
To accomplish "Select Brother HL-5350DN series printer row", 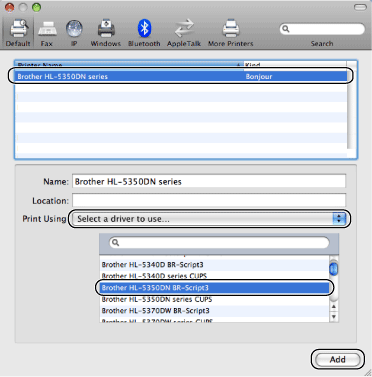I will point(180,76).
